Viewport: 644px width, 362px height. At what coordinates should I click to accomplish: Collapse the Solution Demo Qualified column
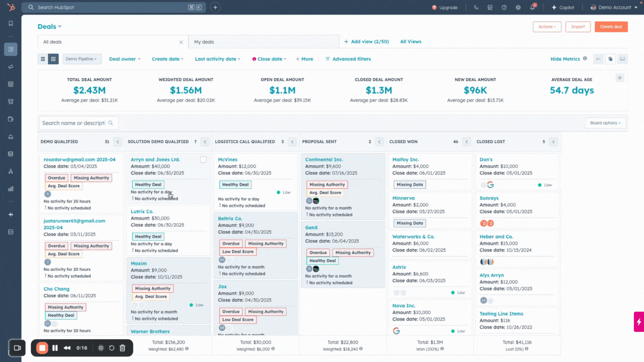(x=205, y=142)
